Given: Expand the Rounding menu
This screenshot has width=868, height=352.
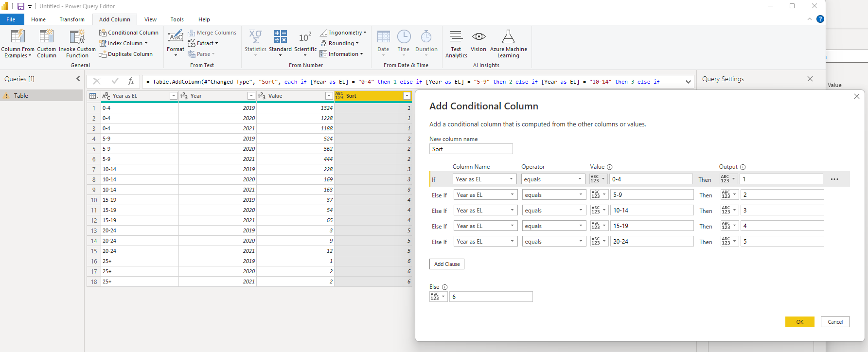Looking at the screenshot, I should pos(339,43).
